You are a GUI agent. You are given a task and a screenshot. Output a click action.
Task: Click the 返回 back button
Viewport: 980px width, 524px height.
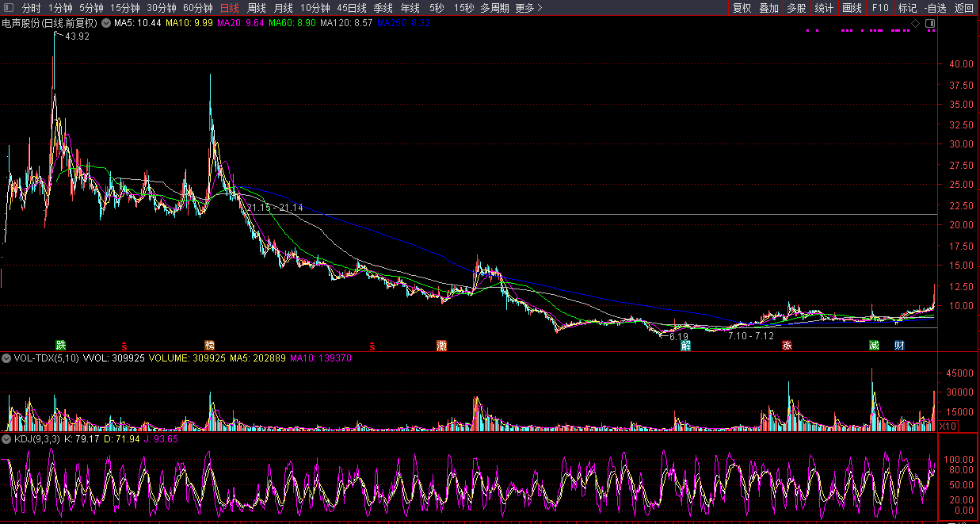point(963,8)
